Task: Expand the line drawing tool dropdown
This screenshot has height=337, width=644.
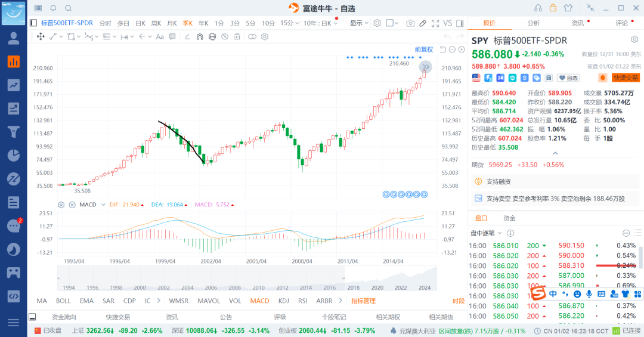Action: click(x=61, y=36)
